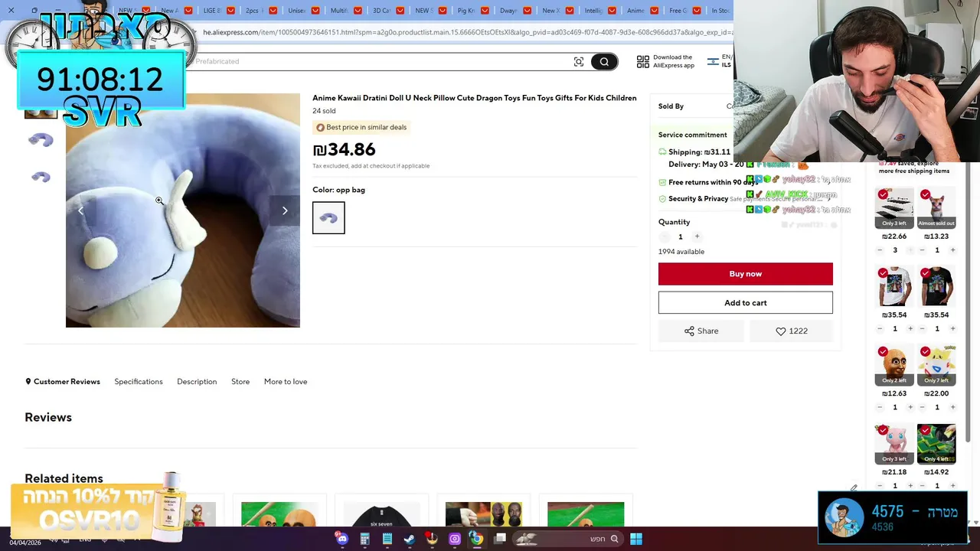Uncheck the cart item priced ₪22.66
The width and height of the screenshot is (980, 551).
883,195
